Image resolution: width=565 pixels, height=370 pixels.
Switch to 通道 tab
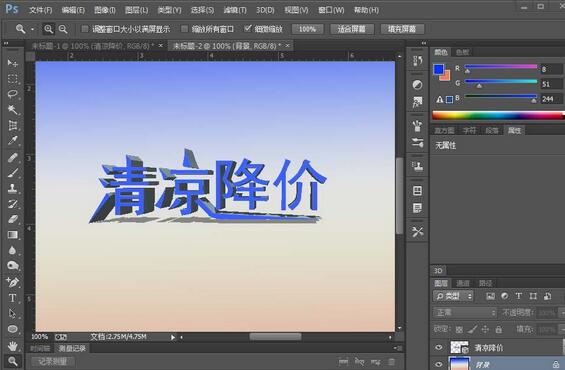click(x=463, y=283)
